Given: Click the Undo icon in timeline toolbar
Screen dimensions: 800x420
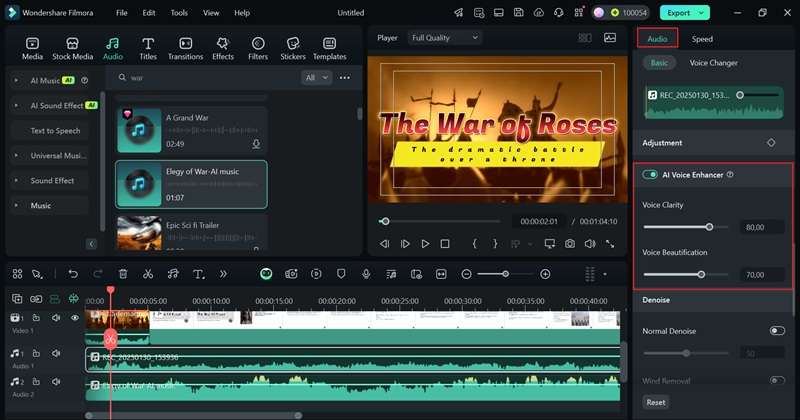Looking at the screenshot, I should coord(73,274).
